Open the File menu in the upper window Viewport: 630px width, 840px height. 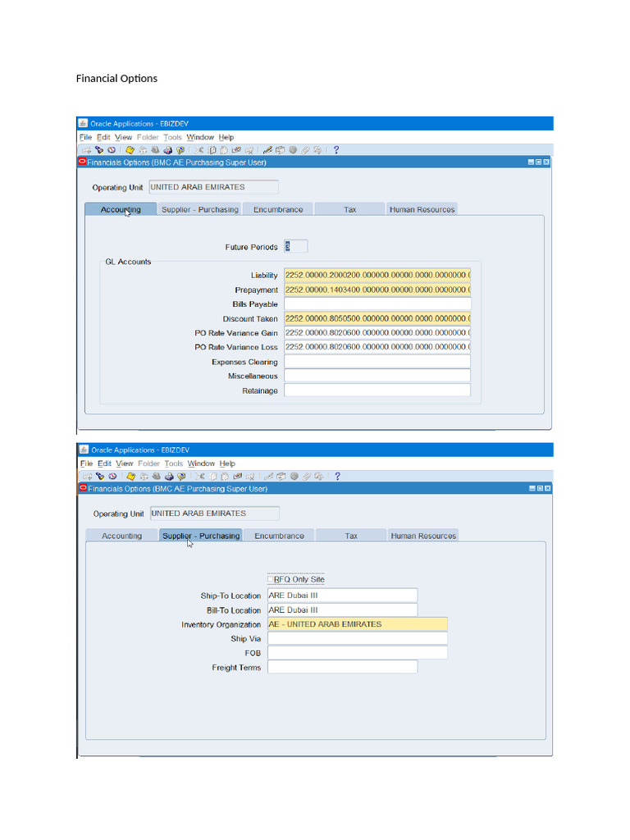pyautogui.click(x=85, y=137)
